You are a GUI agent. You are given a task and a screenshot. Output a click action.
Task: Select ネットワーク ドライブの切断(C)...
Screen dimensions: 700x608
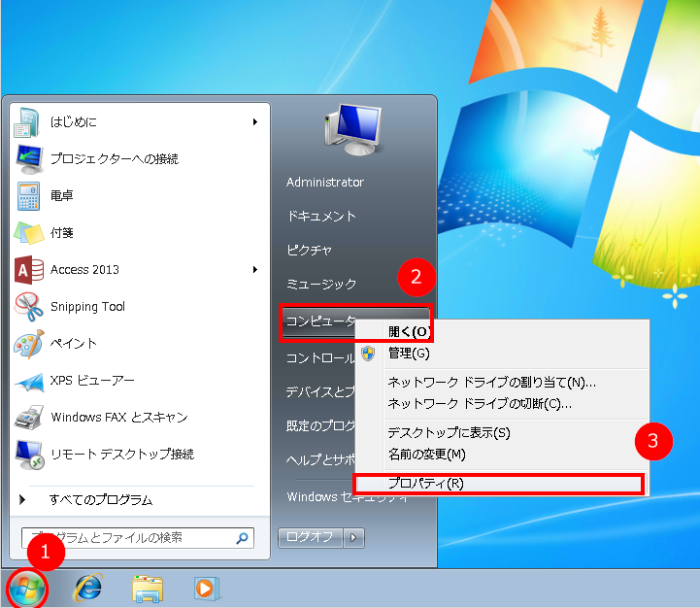502,404
